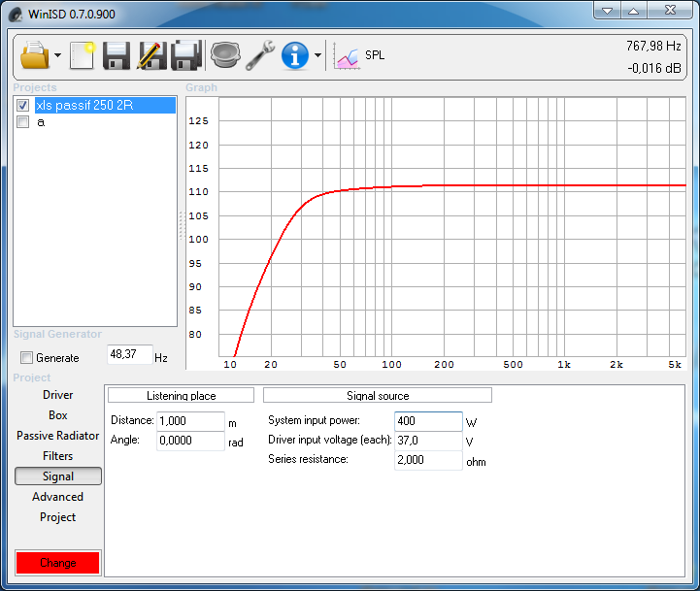Switch to the Box tab
The image size is (700, 591).
(x=58, y=415)
